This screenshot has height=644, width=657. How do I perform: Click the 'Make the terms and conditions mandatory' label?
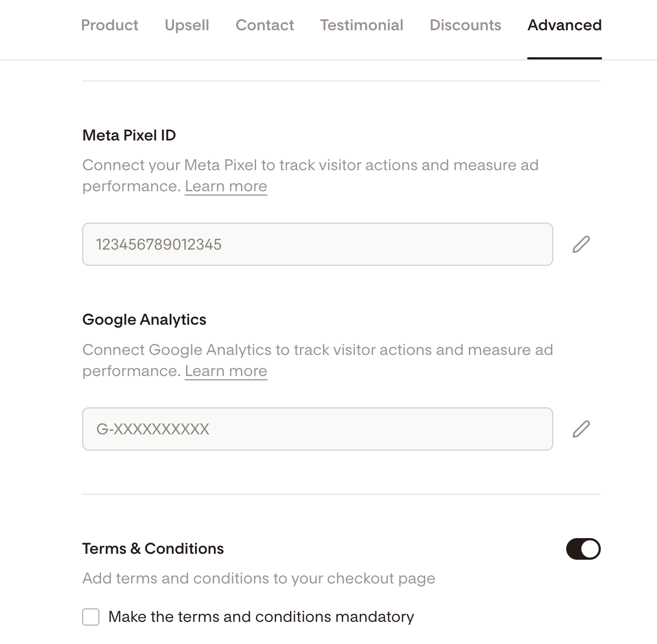(x=261, y=616)
